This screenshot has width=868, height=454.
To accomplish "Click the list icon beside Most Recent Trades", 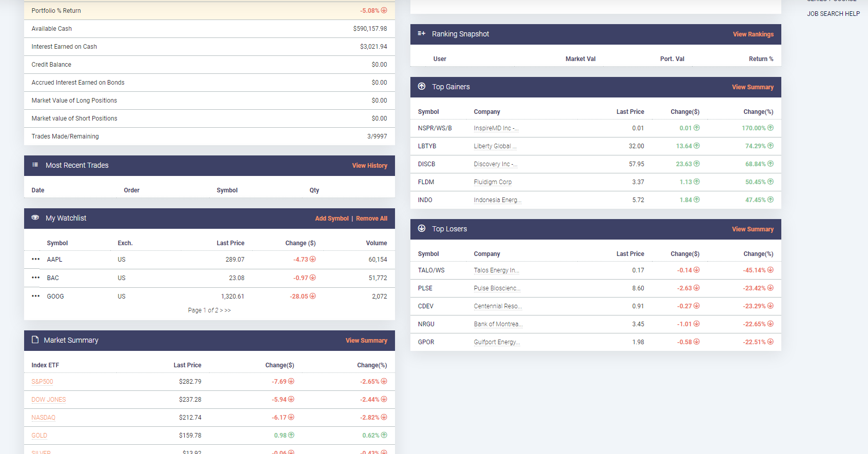I will [35, 165].
